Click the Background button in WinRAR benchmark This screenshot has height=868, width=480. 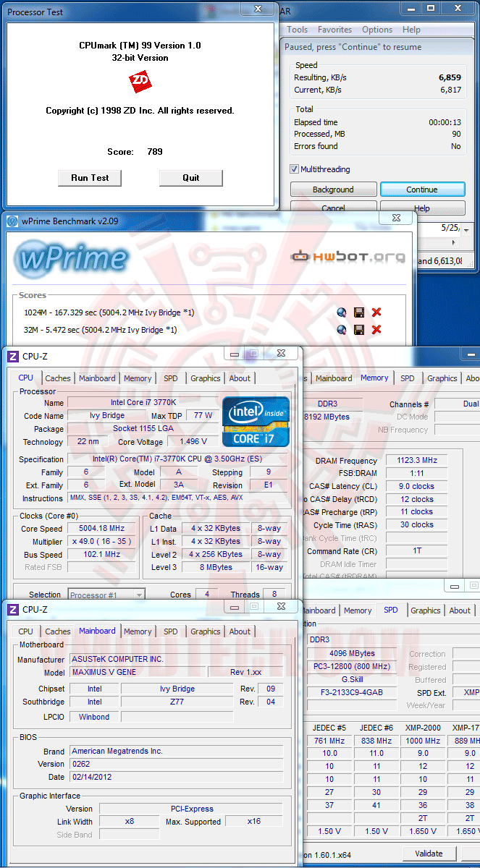pyautogui.click(x=333, y=190)
